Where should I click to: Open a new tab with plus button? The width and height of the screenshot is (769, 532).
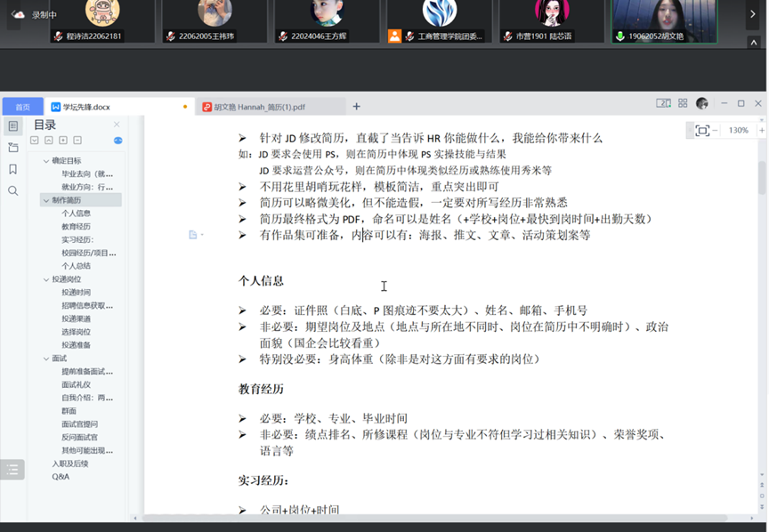[x=356, y=107]
